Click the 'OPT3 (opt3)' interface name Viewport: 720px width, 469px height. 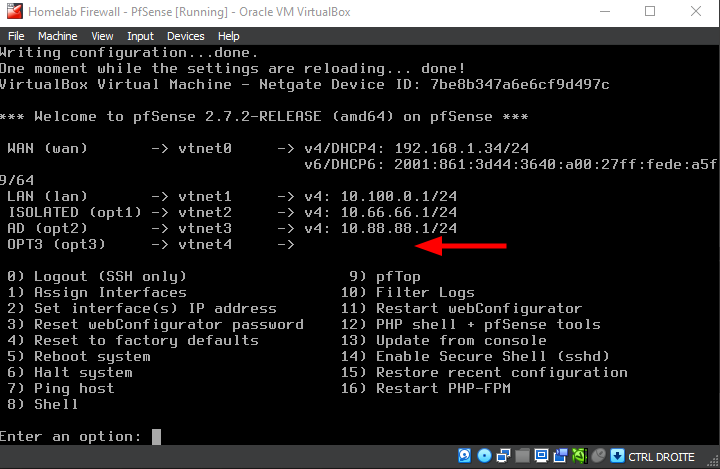[56, 244]
